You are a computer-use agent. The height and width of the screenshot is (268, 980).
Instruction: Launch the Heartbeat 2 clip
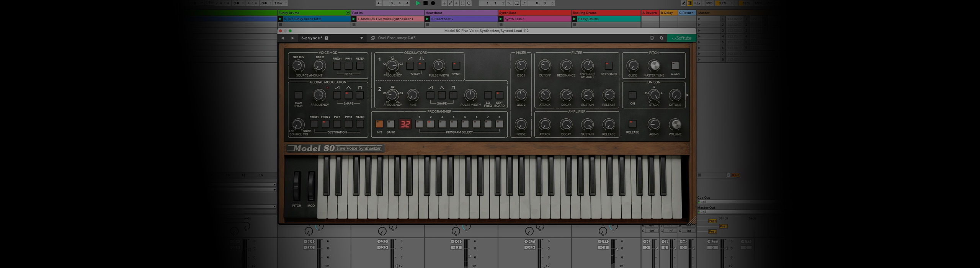click(427, 19)
